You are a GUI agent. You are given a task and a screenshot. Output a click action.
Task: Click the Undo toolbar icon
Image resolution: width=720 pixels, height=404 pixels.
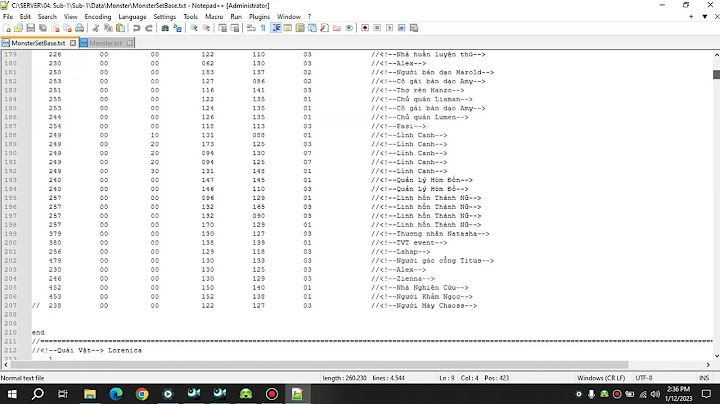click(136, 28)
